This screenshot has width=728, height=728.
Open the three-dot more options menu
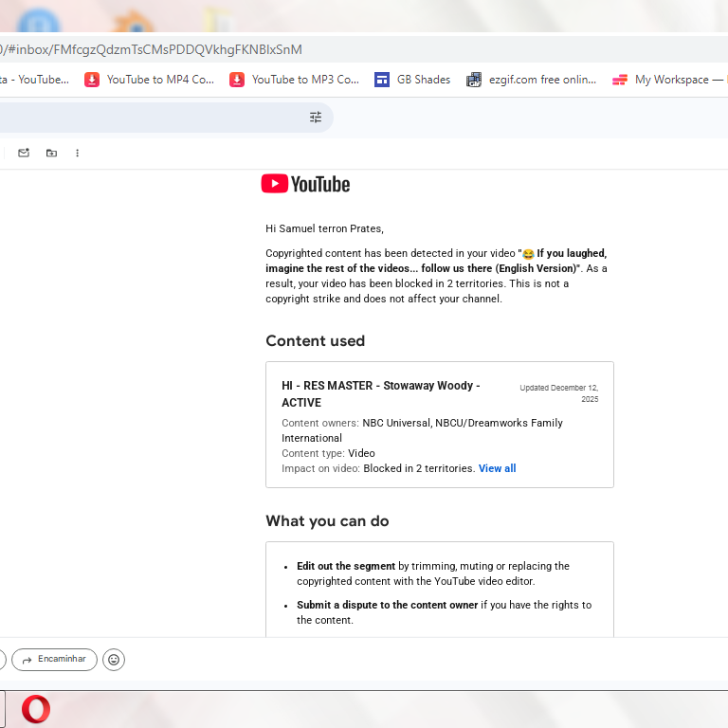click(x=77, y=153)
